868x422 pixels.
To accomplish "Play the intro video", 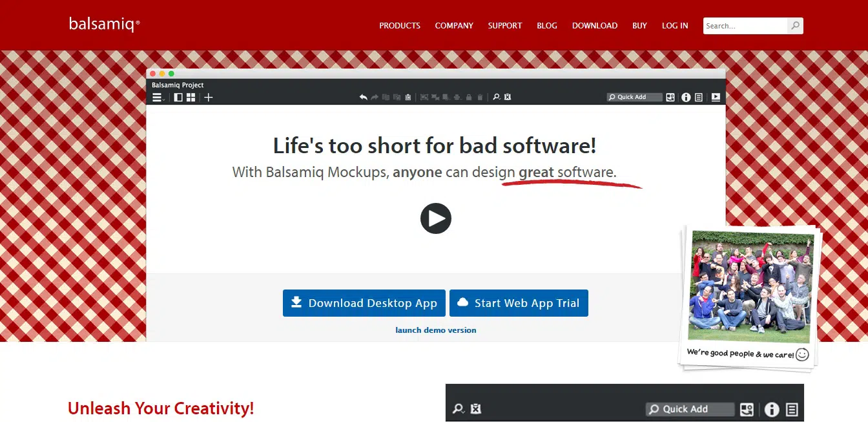I will pyautogui.click(x=436, y=218).
